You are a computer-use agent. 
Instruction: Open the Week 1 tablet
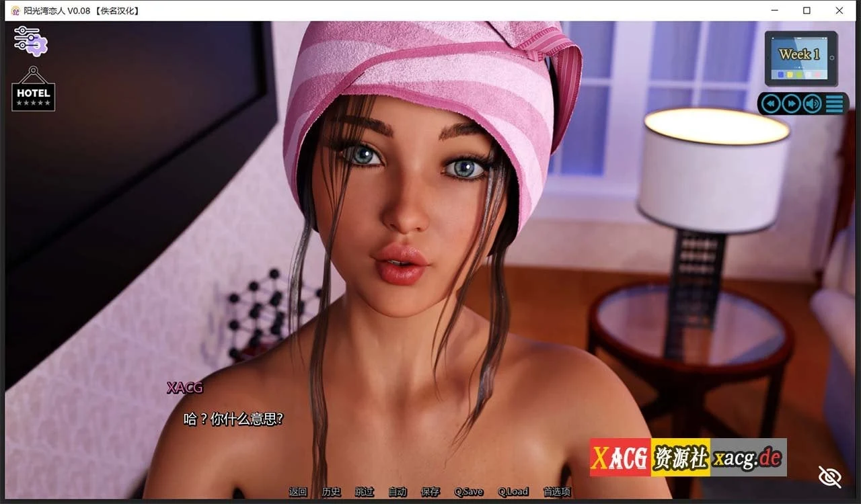pyautogui.click(x=801, y=58)
